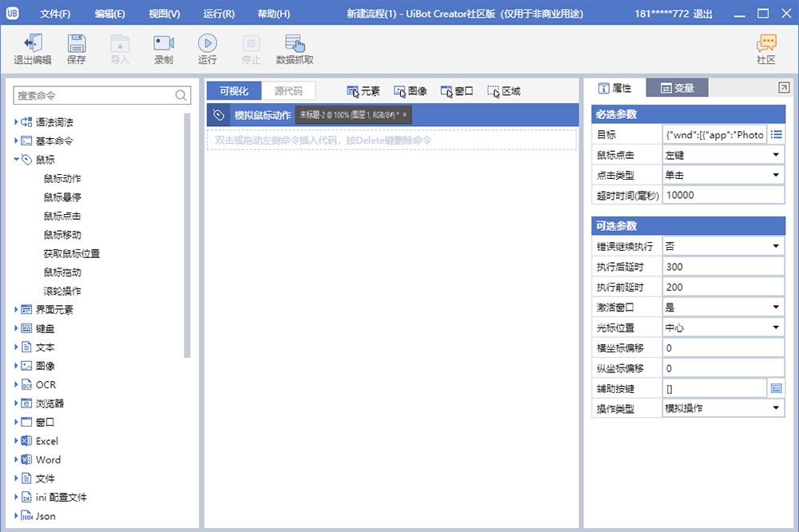Open keyboard icon beside 辅助按键

coord(776,388)
